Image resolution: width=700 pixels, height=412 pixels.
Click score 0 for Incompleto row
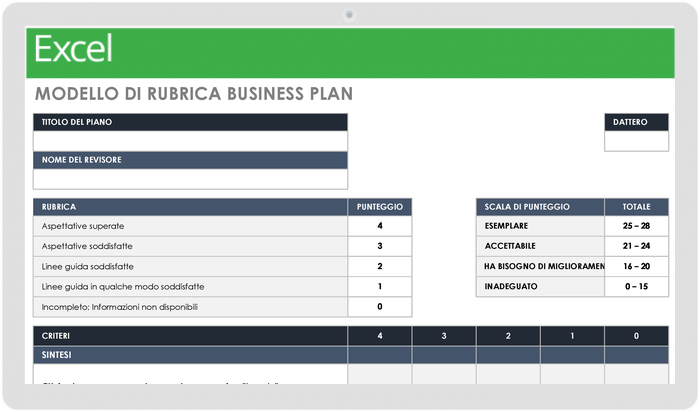click(x=379, y=307)
